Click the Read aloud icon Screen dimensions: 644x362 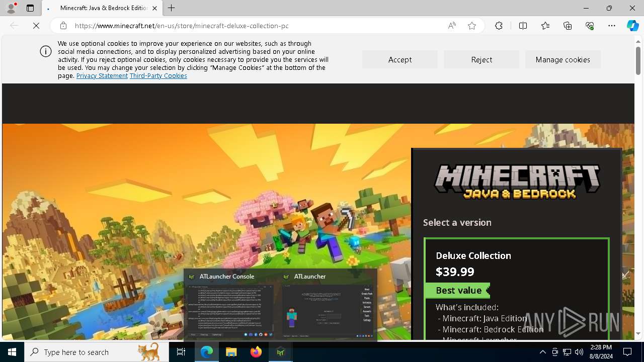452,26
